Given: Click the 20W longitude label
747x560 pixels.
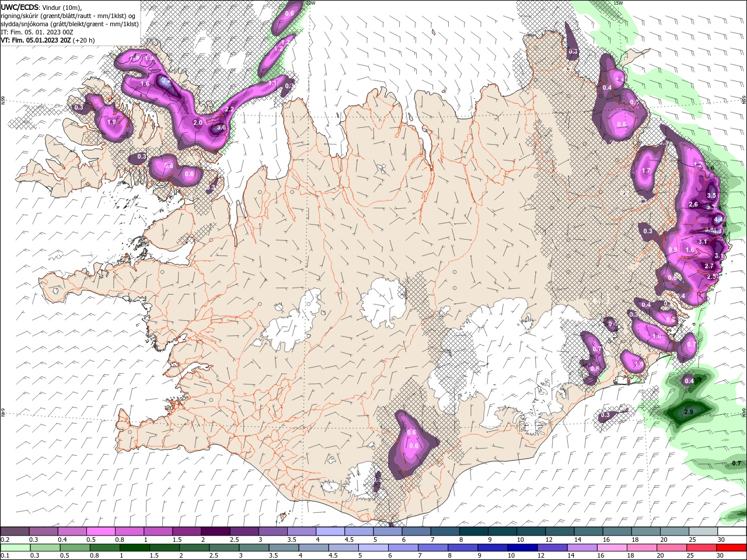Looking at the screenshot, I should pos(310,3).
